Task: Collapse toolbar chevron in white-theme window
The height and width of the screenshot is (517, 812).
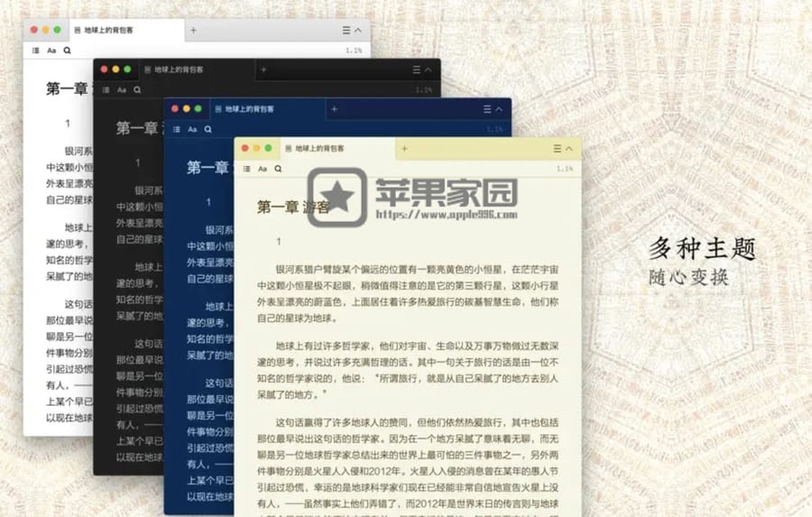Action: pos(358,31)
